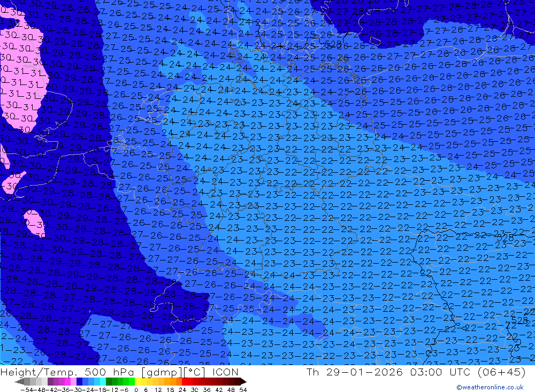The width and height of the screenshot is (535, 392).
Task: Click the positive '12' legend scale label
Action: pyautogui.click(x=158, y=390)
